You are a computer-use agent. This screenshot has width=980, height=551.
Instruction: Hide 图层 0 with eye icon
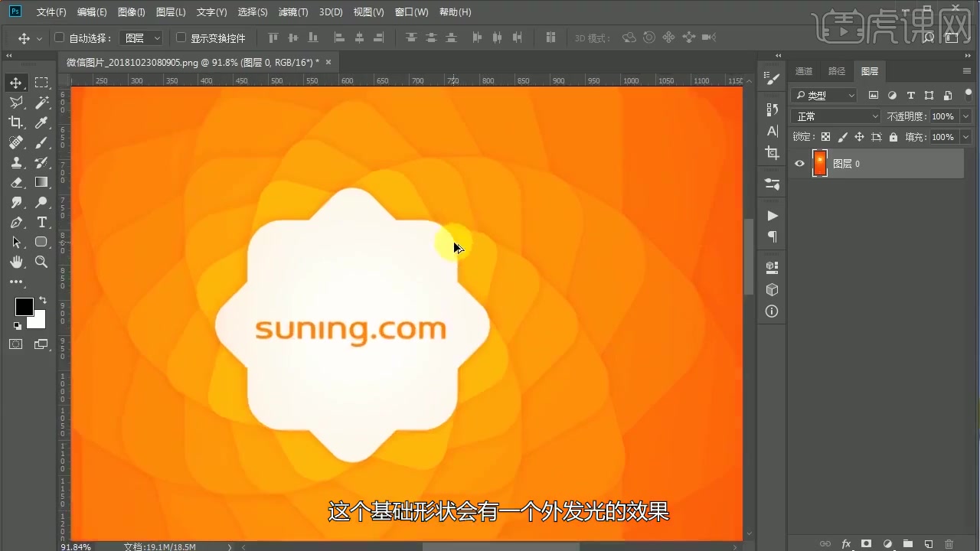pyautogui.click(x=799, y=163)
